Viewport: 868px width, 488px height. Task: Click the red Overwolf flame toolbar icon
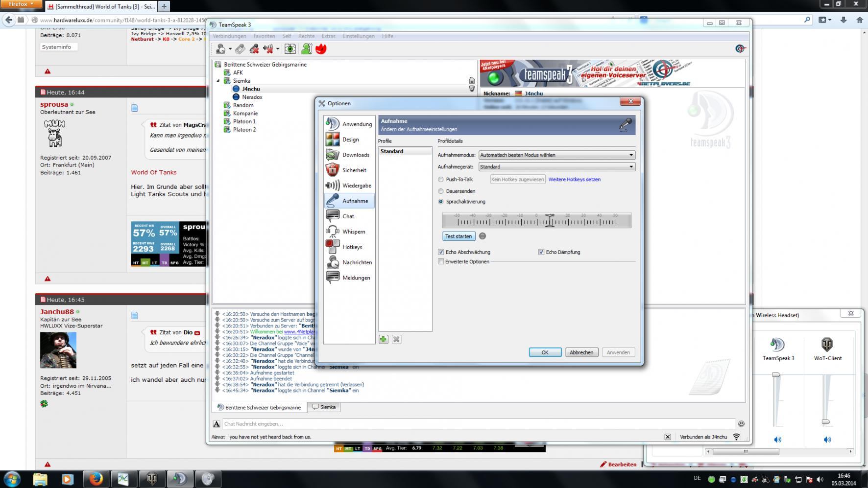tap(321, 49)
